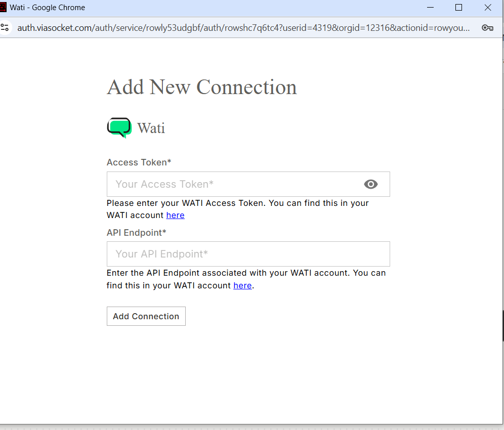Toggle Access Token visibility eye icon
Viewport: 504px width, 430px height.
tap(370, 184)
